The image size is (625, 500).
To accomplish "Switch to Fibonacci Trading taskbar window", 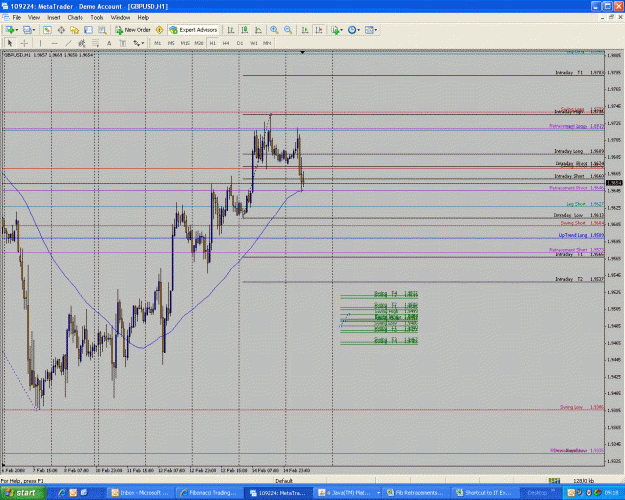I will [208, 493].
